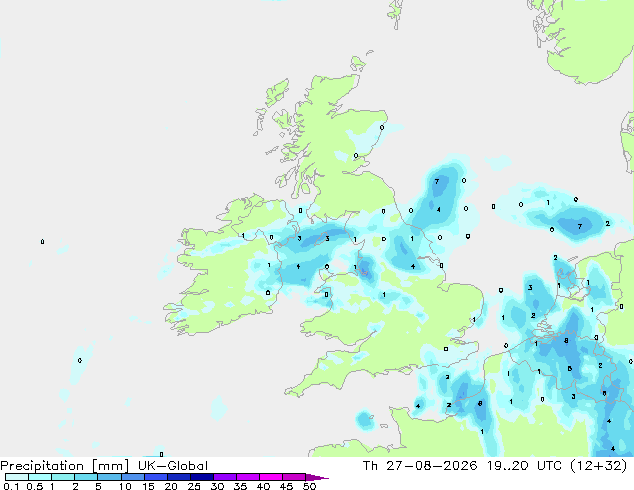
Task: Choose the 0.1 to 0.5 palest swatch
Action: [x=17, y=477]
